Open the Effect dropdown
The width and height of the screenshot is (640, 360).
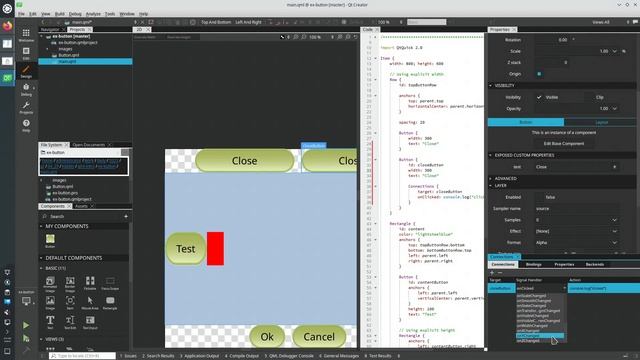(576, 231)
